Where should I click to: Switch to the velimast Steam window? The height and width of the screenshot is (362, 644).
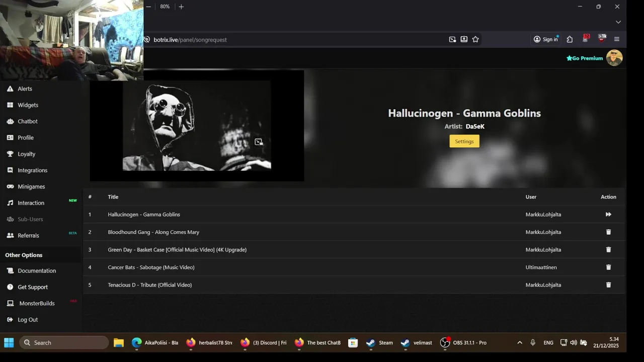coord(417,343)
